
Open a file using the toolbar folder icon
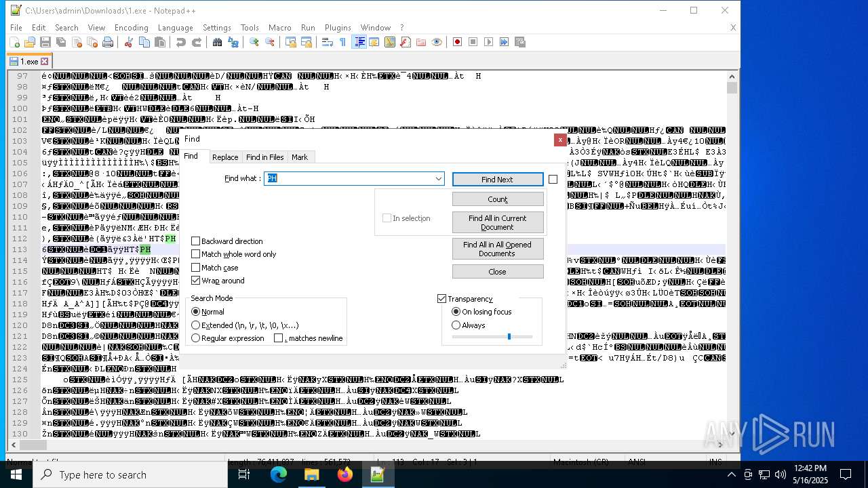pyautogui.click(x=30, y=42)
